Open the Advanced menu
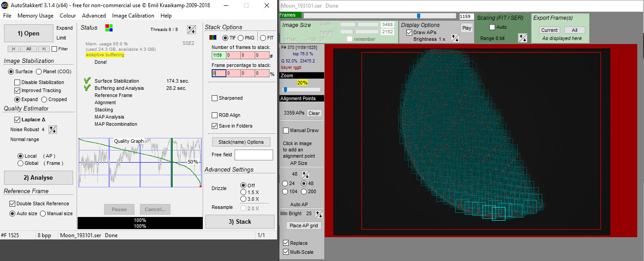644x261 pixels. [94, 16]
